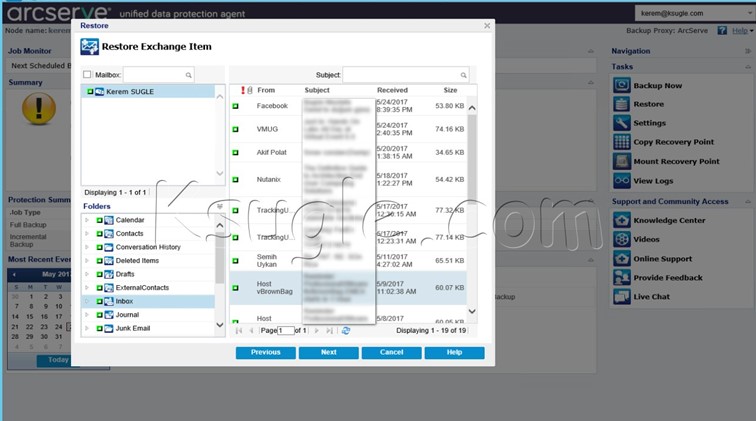Click the Folders list scrollbar thumb
The image size is (756, 421).
219,258
